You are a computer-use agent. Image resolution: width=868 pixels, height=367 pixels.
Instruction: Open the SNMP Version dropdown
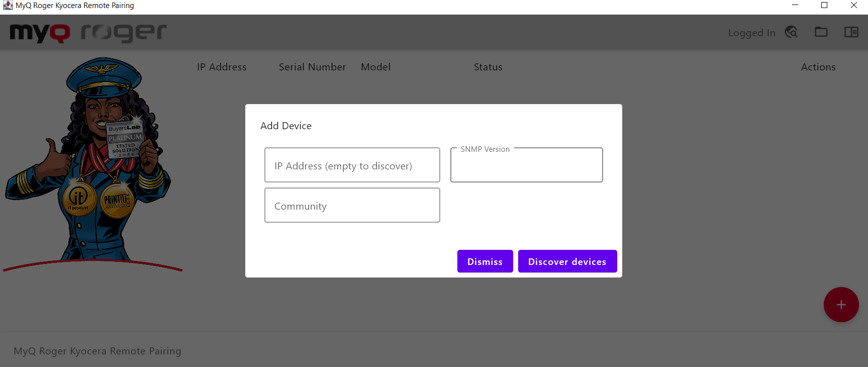pyautogui.click(x=527, y=165)
